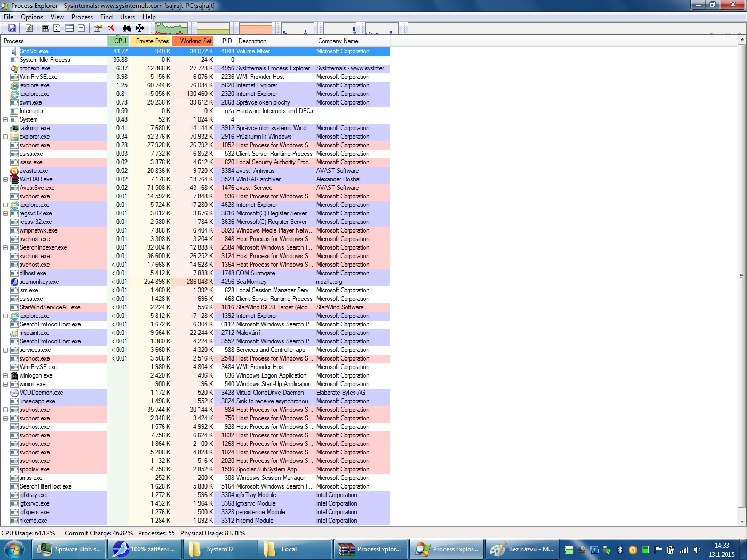Click the 'Physical Usage: 83.31%' status text
This screenshot has height=560, width=747.
tap(213, 533)
